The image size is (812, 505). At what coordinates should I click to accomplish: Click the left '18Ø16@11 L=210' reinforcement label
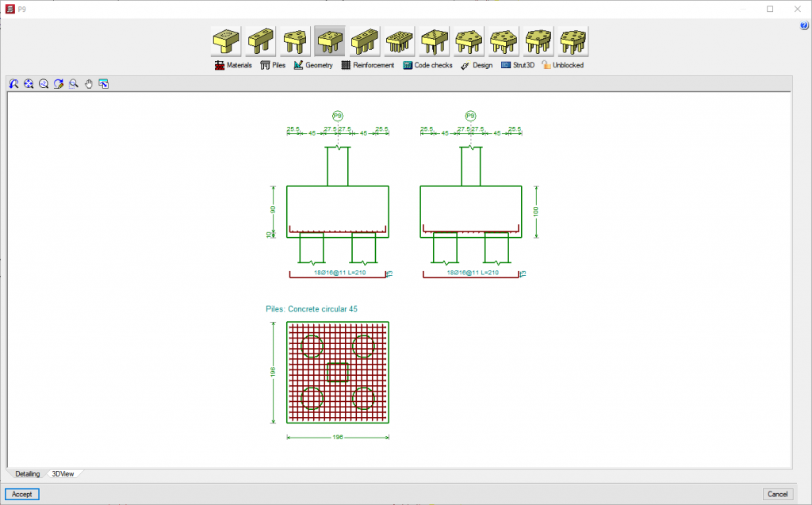click(x=339, y=273)
